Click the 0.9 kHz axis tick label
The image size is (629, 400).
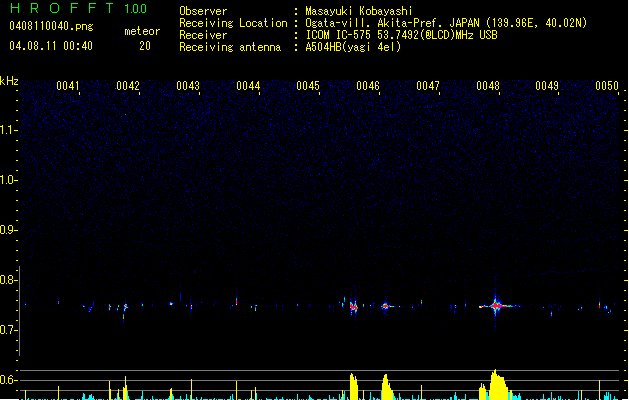(x=8, y=230)
